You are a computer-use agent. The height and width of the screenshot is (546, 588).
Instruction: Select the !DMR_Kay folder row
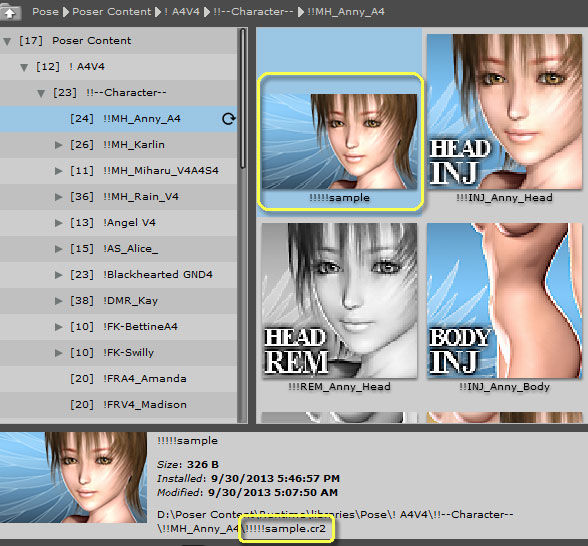point(118,301)
